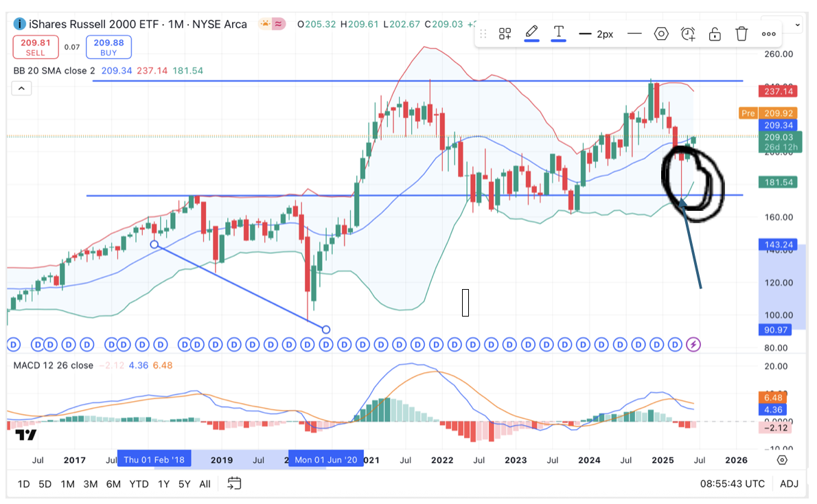The width and height of the screenshot is (817, 504).
Task: Click the 4.36 MACD value label
Action: pyautogui.click(x=773, y=410)
